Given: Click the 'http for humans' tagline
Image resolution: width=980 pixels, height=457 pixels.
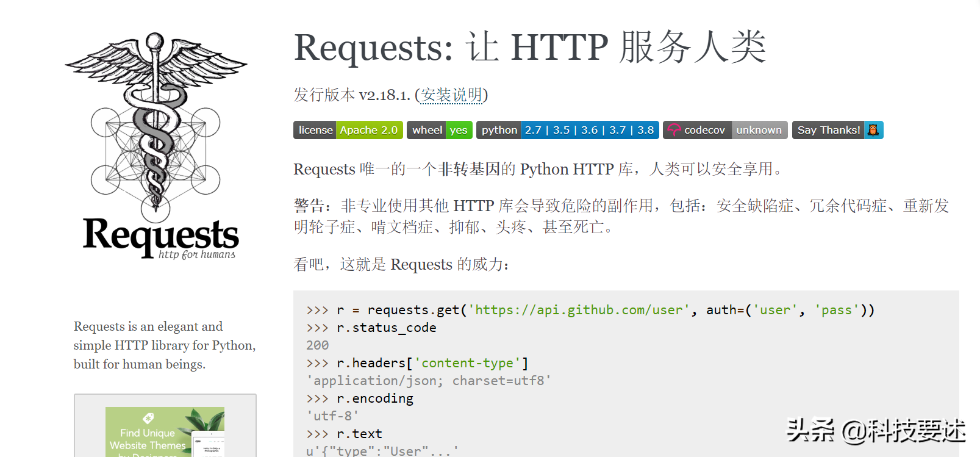Looking at the screenshot, I should point(196,254).
